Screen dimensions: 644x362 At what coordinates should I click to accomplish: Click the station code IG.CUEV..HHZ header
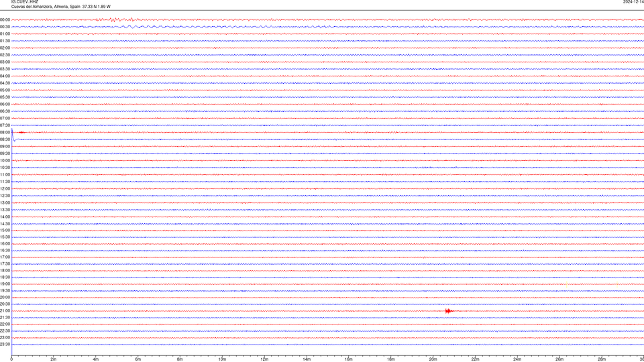pyautogui.click(x=25, y=1)
